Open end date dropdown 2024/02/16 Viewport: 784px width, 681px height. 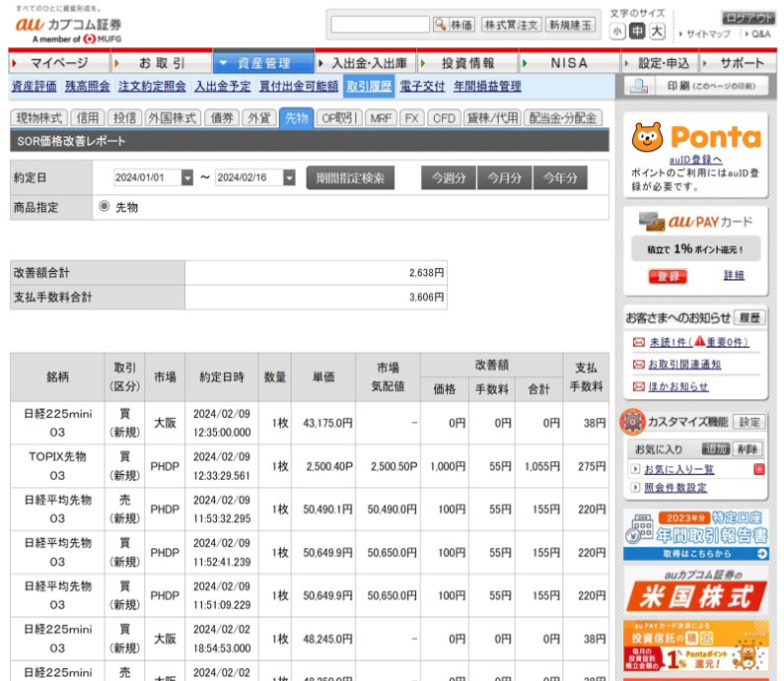click(289, 177)
